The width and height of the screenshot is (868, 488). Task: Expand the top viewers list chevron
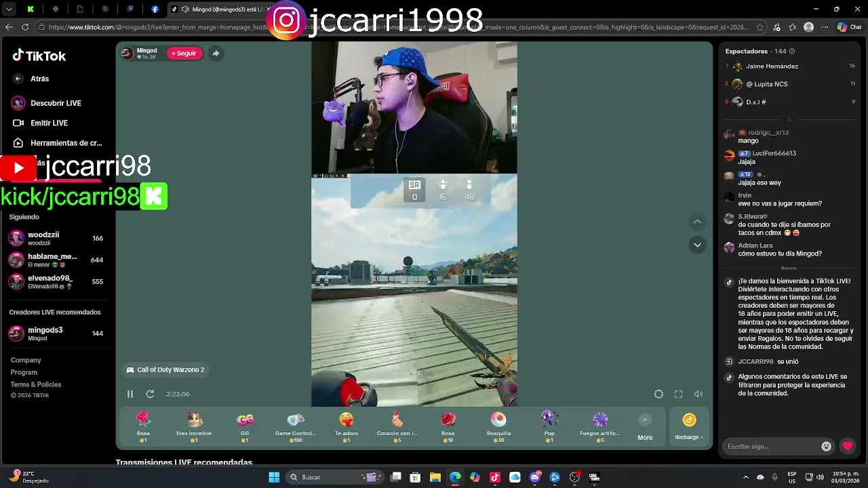tap(789, 119)
